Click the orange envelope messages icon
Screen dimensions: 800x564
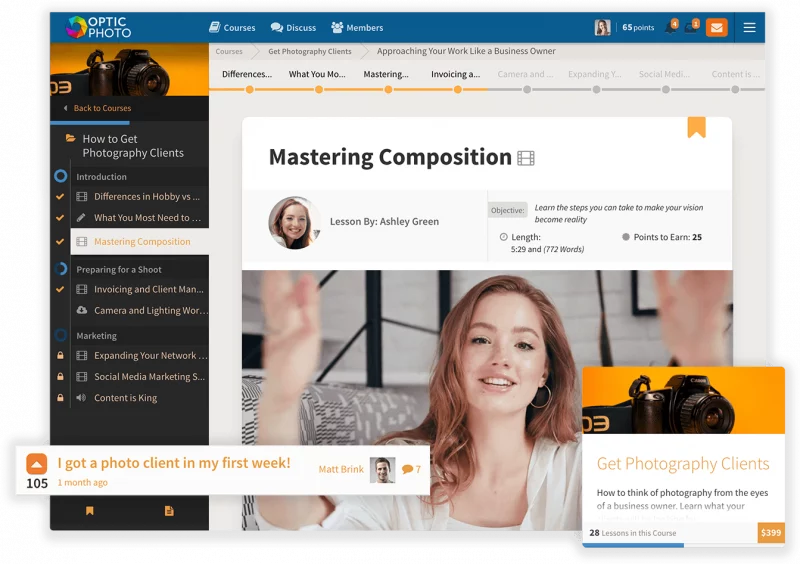(716, 27)
